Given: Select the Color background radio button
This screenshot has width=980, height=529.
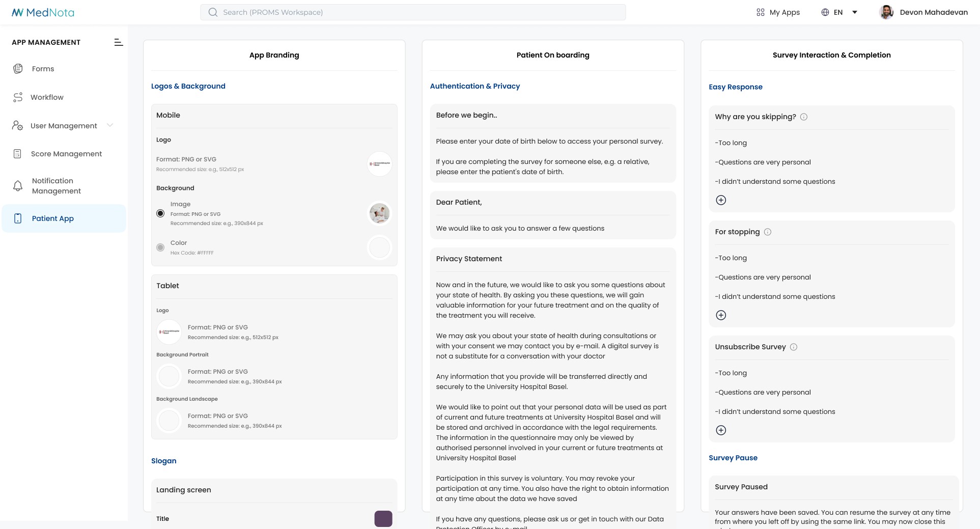Looking at the screenshot, I should [x=160, y=247].
